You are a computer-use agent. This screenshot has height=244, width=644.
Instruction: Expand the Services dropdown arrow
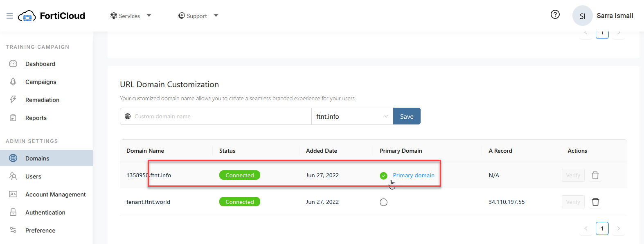[149, 16]
